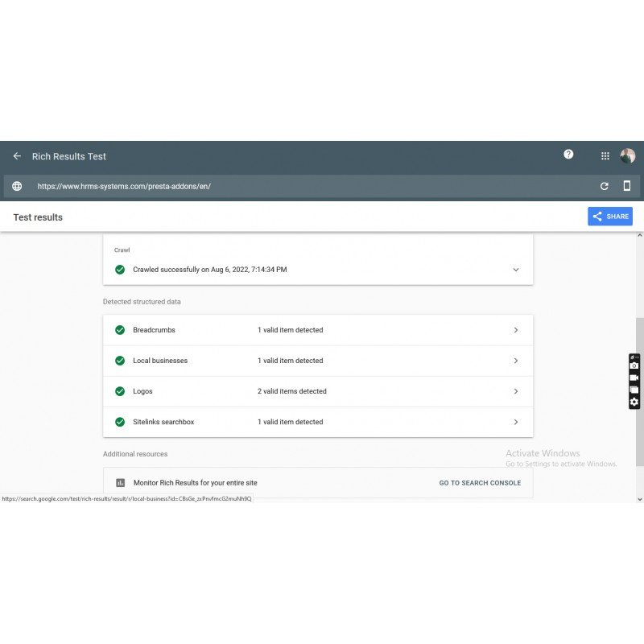The width and height of the screenshot is (644, 644).
Task: Open the Google apps grid
Action: (x=605, y=156)
